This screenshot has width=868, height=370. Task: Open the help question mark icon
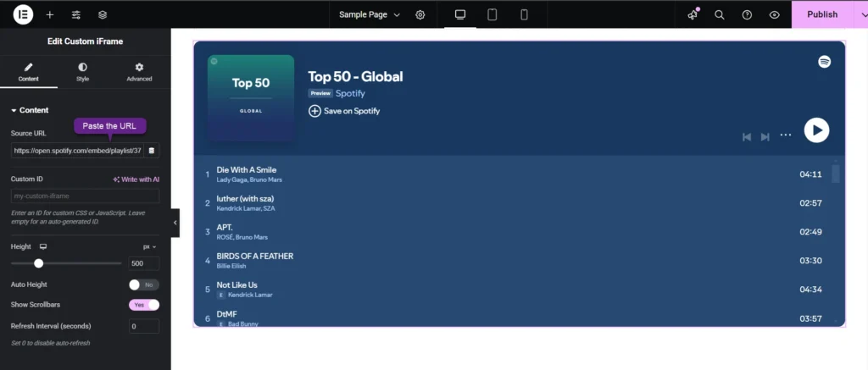point(747,15)
